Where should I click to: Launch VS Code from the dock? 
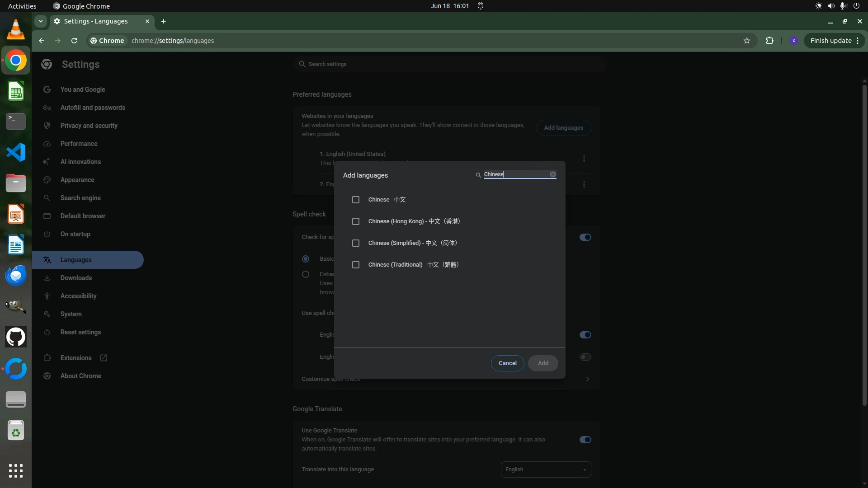16,152
